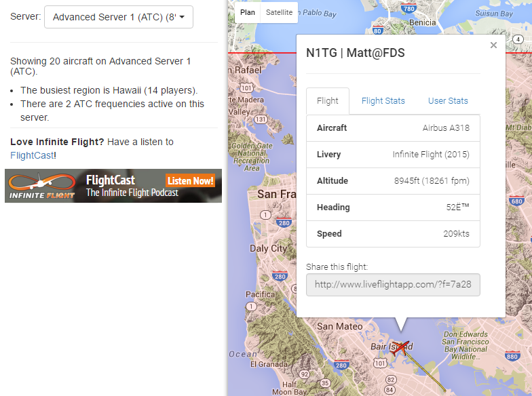The height and width of the screenshot is (396, 532).
Task: Open the User Stats tab
Action: tap(448, 100)
